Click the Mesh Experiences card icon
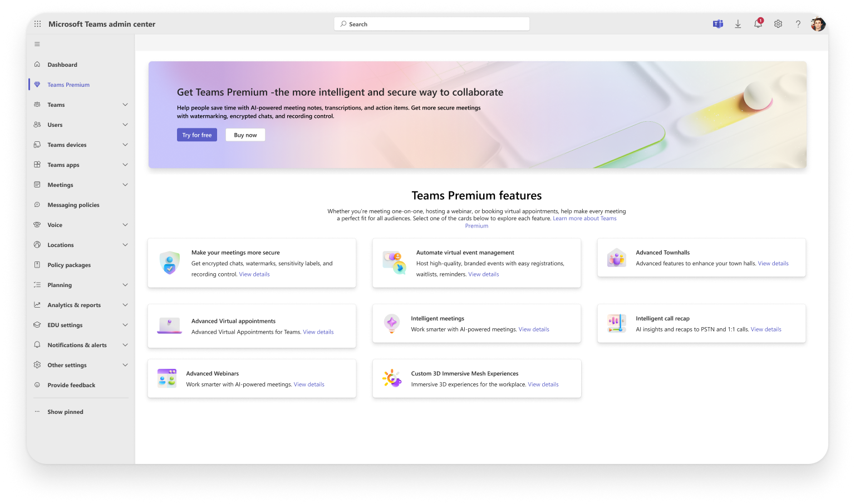 pyautogui.click(x=392, y=378)
